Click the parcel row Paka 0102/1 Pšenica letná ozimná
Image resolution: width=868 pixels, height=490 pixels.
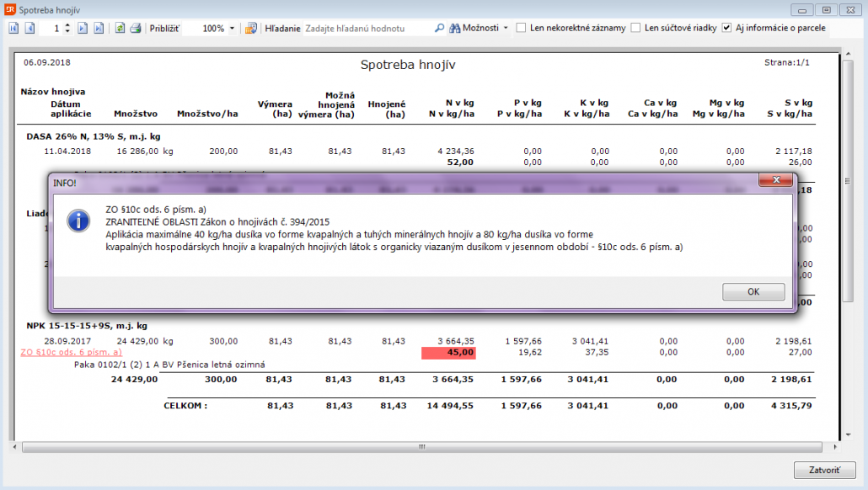tap(169, 365)
